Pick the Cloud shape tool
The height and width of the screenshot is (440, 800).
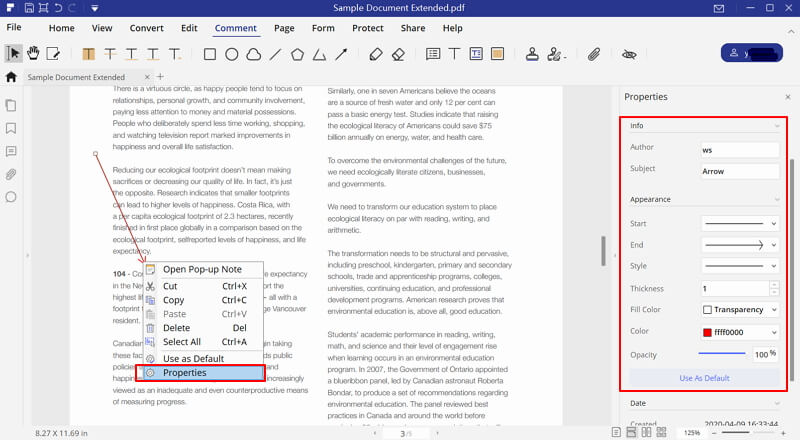coord(254,54)
